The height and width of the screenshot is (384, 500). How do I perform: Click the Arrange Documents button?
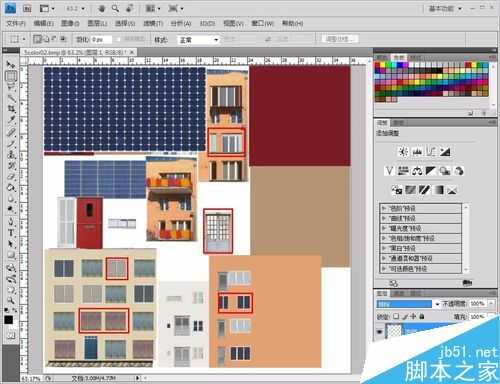(152, 8)
